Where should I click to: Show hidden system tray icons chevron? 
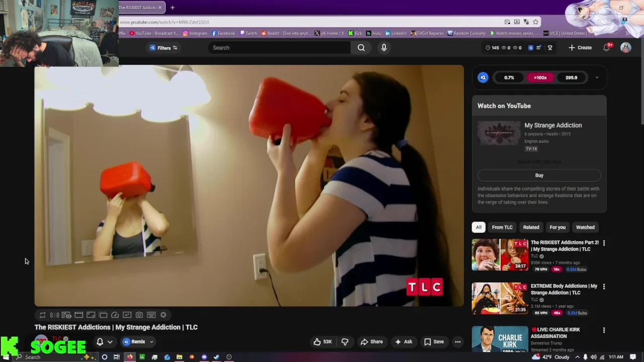click(x=577, y=357)
